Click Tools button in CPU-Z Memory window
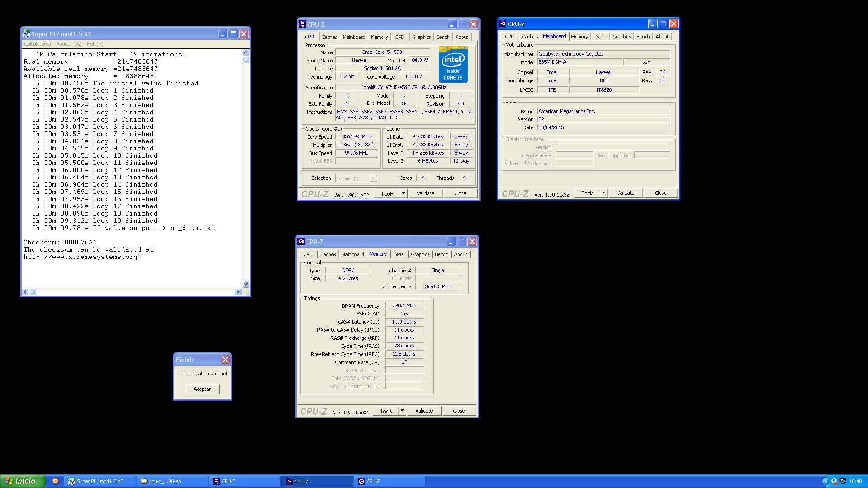Screen dimensions: 868x488 coord(386,411)
